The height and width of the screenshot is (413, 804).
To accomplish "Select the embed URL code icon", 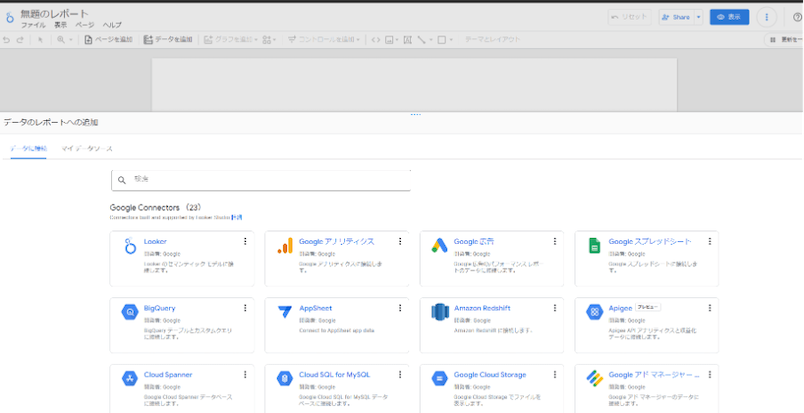I will 376,40.
